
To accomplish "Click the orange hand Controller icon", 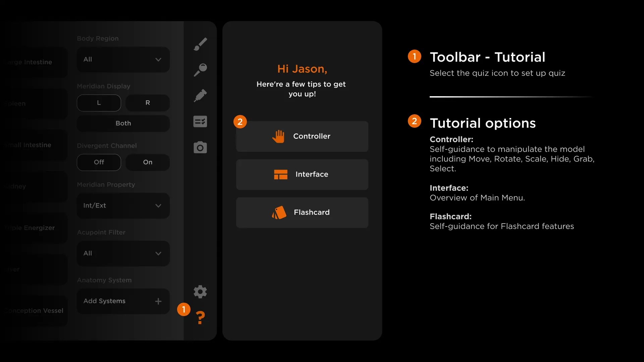I will tap(278, 136).
